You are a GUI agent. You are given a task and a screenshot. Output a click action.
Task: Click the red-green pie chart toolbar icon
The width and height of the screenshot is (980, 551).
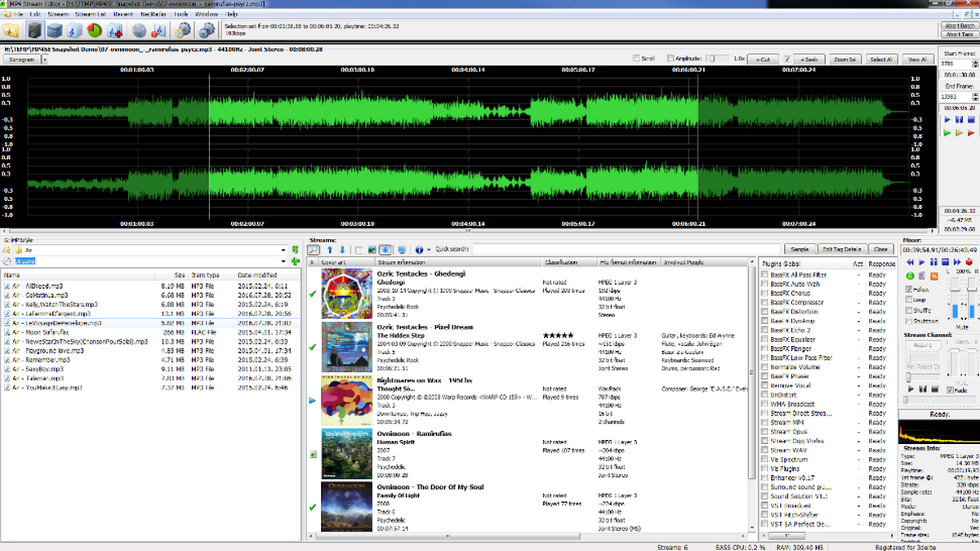[95, 30]
